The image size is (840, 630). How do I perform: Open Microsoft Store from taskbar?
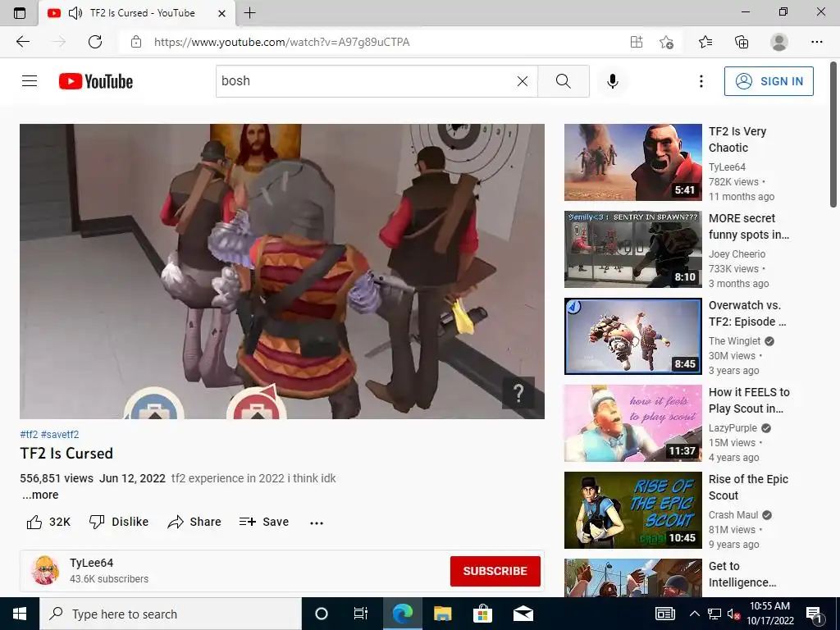coord(482,614)
